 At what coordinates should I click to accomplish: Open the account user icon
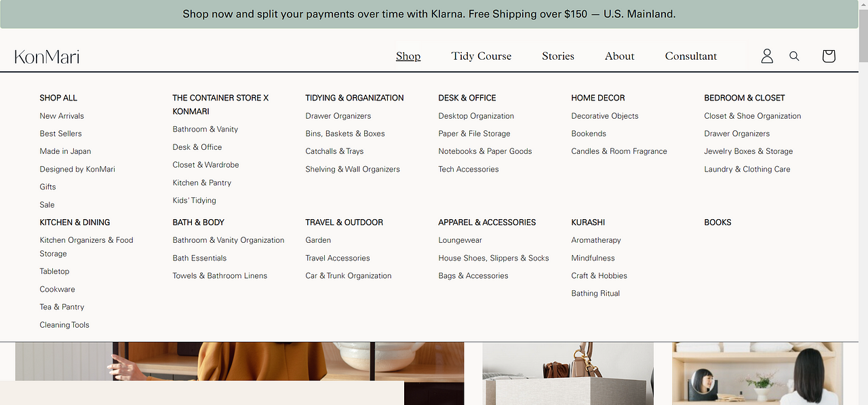767,56
